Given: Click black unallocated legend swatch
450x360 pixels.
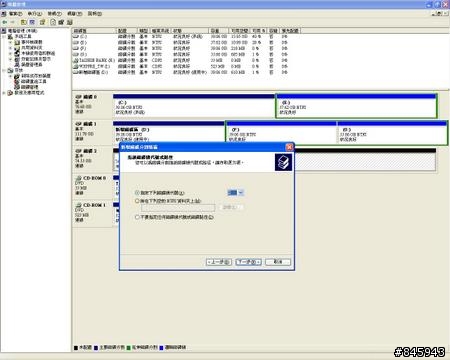Looking at the screenshot, I should [76, 348].
